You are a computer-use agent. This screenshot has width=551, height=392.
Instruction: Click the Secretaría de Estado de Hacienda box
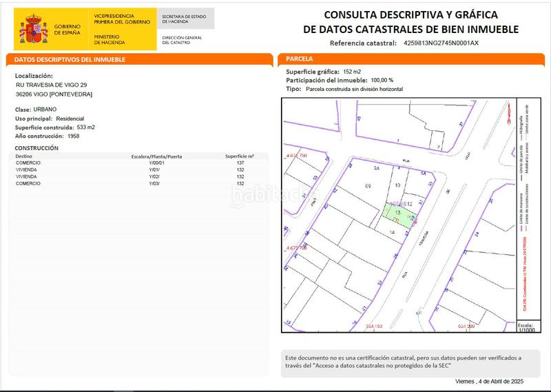(186, 18)
